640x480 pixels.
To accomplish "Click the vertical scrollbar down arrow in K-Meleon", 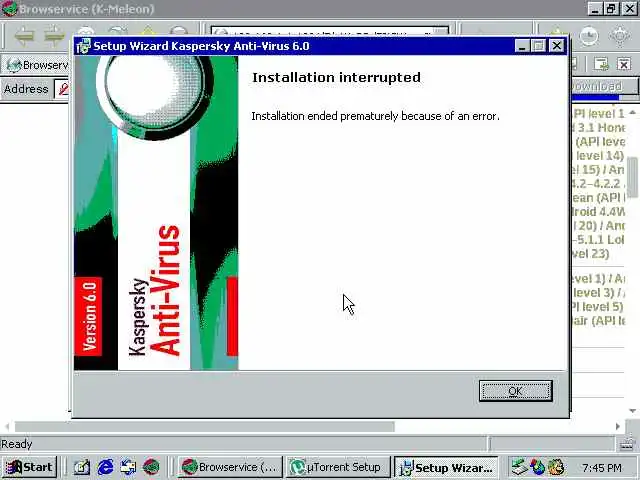I will [632, 411].
